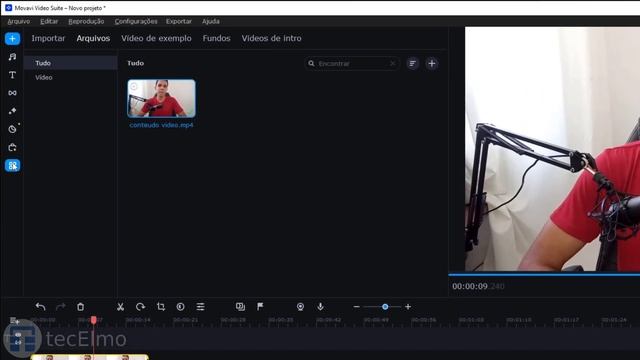Click the red playhead on timeline
Screen dimensions: 640x360
[93, 320]
